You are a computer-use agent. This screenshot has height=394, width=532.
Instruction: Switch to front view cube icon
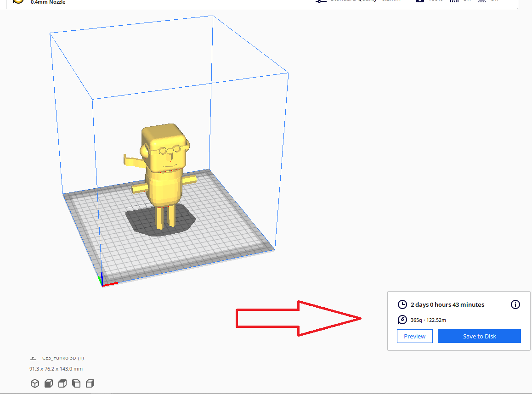(x=49, y=383)
